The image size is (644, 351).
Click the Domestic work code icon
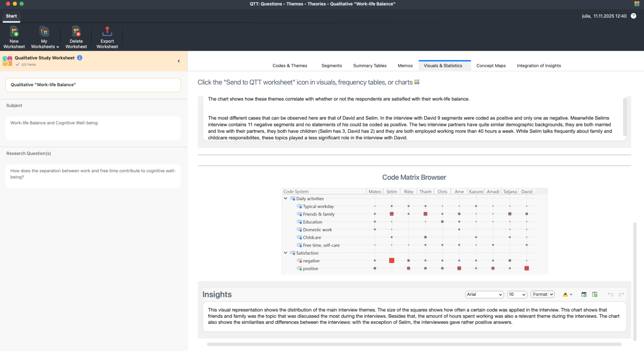pos(299,230)
